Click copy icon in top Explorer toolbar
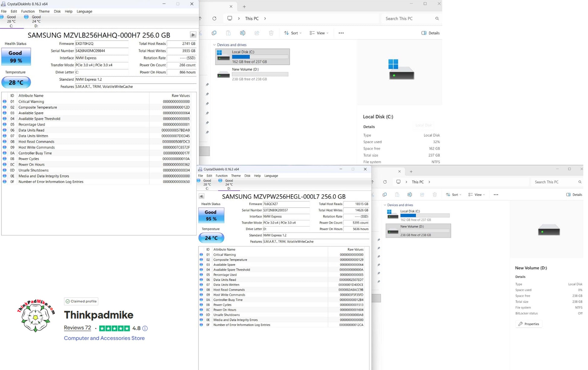 click(214, 33)
